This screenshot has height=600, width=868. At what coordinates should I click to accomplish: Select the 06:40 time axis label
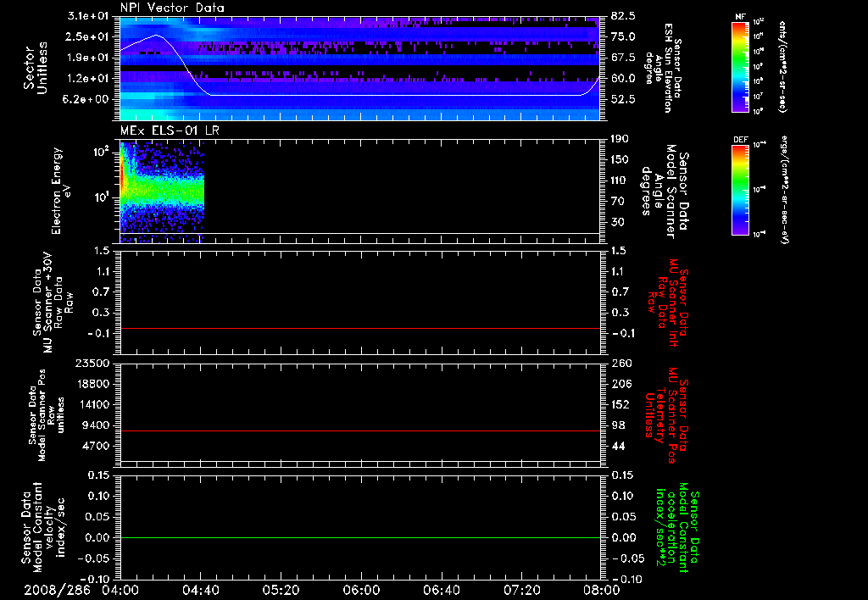point(441,590)
